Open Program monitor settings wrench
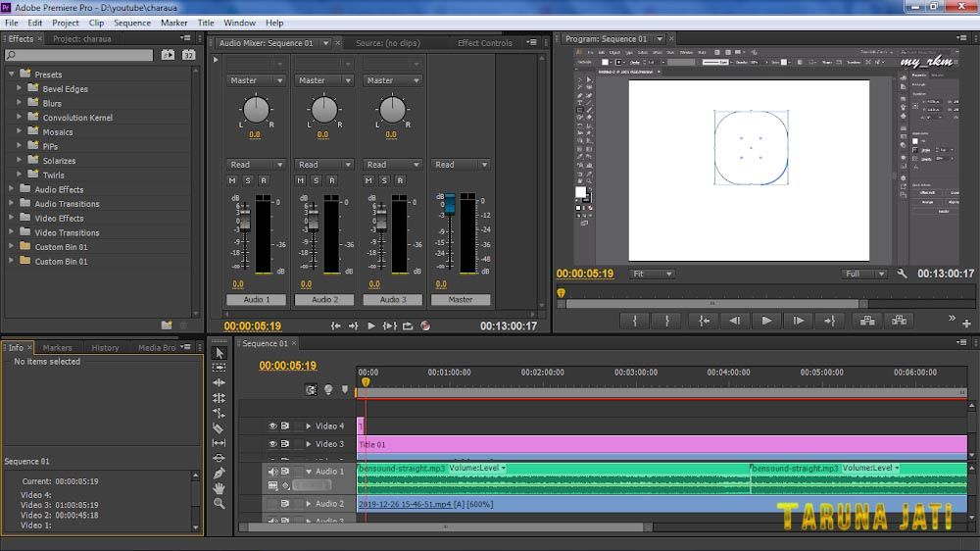This screenshot has width=980, height=551. 902,274
